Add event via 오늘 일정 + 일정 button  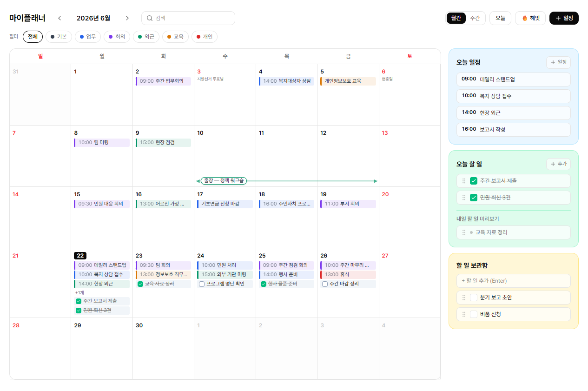click(x=558, y=62)
